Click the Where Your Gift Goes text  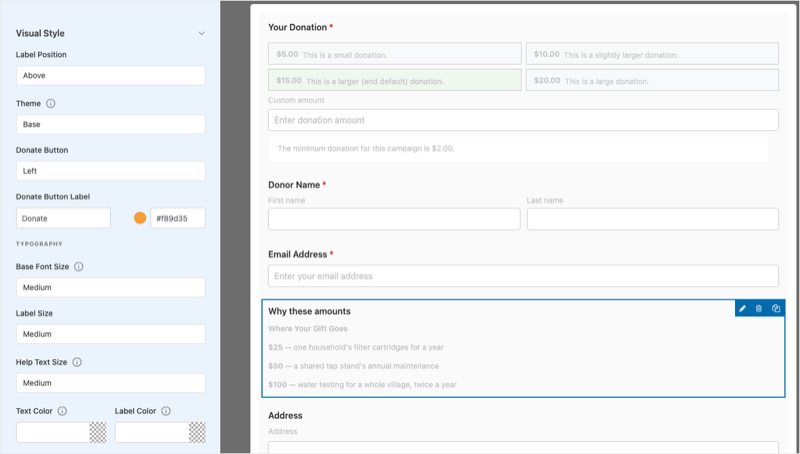click(x=308, y=329)
